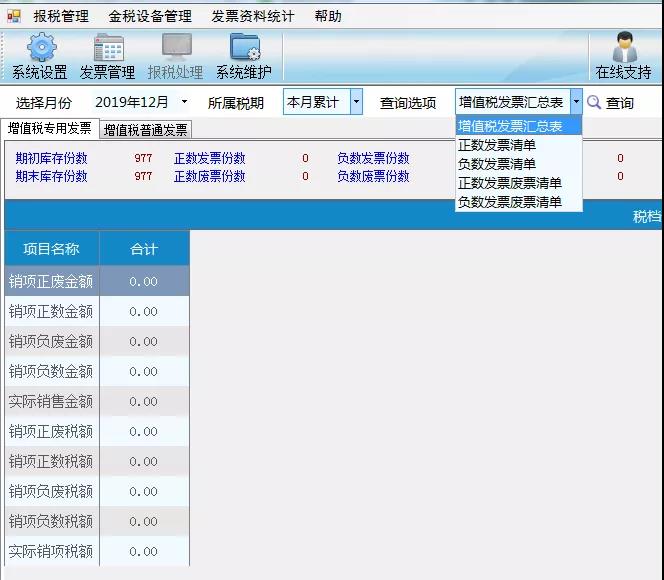Select 正数发票清单 from the list
Viewport: 664px width, 580px height.
tap(497, 145)
